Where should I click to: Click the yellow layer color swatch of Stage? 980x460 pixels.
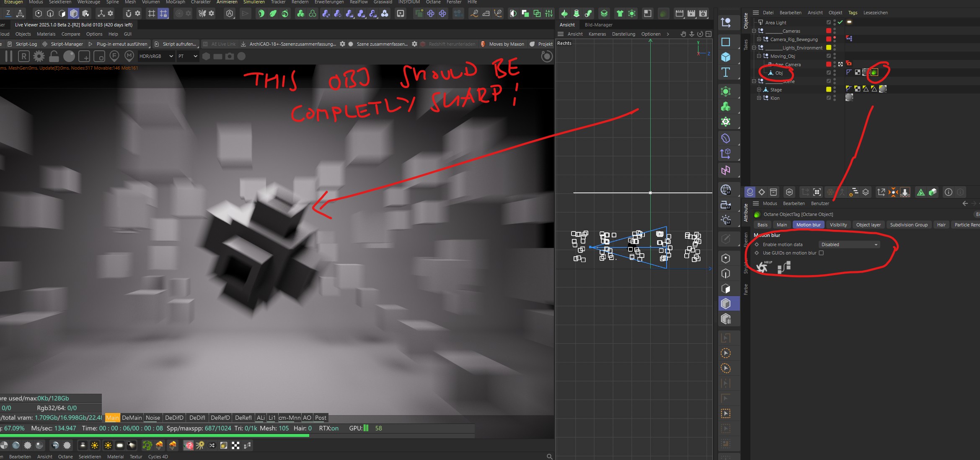(828, 89)
